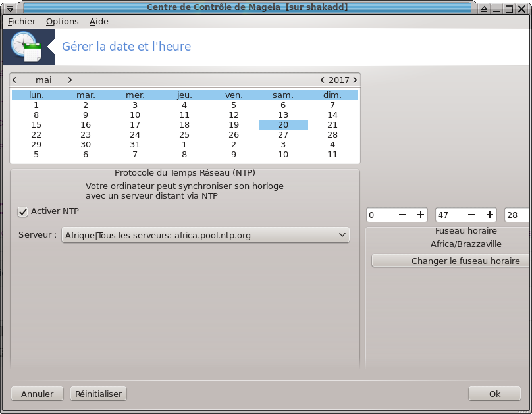This screenshot has height=414, width=532.
Task: Click the dim. weekday header
Action: coord(332,95)
